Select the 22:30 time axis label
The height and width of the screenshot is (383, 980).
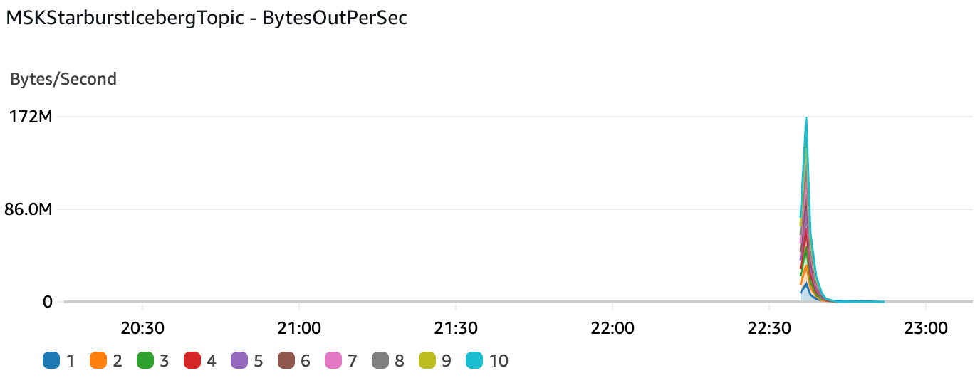click(769, 330)
